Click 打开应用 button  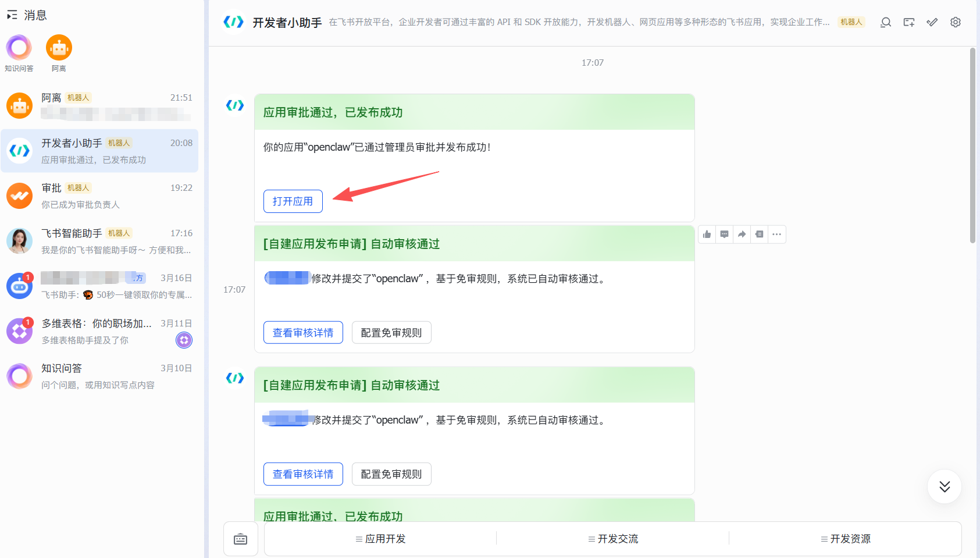293,201
